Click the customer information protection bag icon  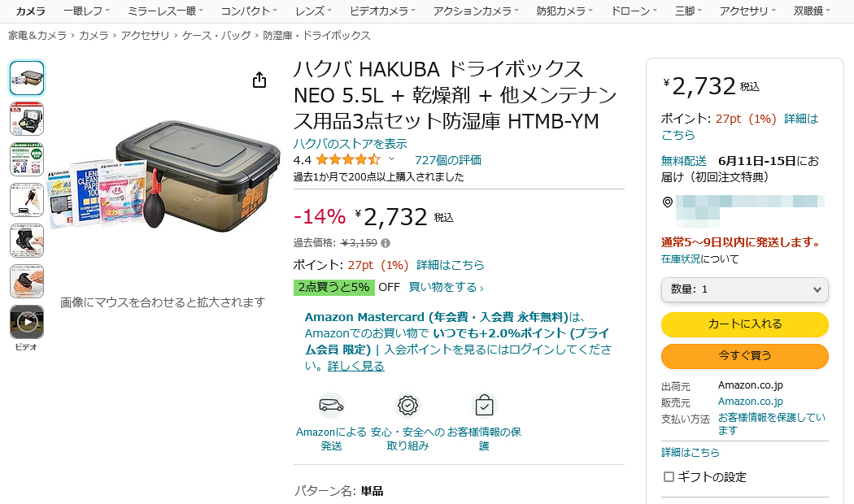click(x=484, y=405)
